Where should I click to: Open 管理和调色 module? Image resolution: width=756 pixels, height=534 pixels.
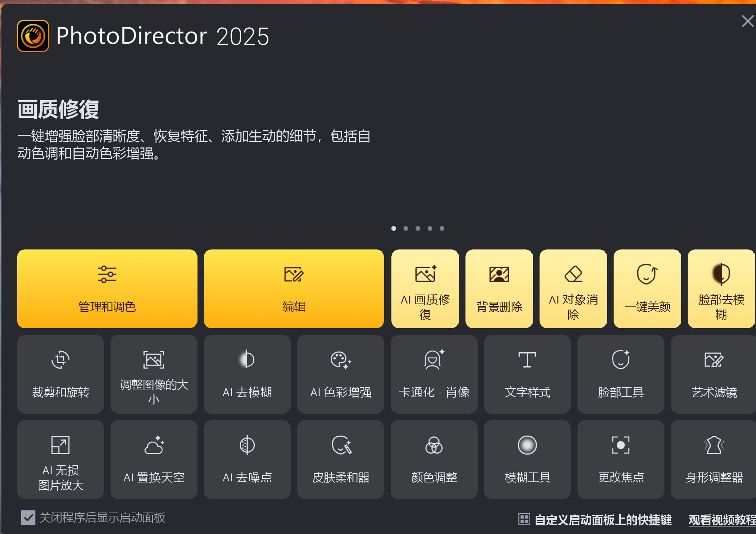(x=107, y=288)
